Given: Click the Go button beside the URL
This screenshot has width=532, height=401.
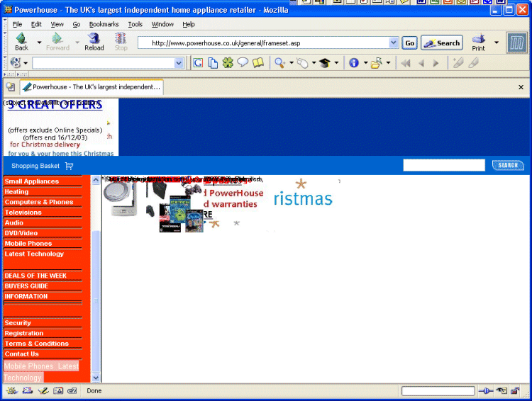Looking at the screenshot, I should click(x=409, y=43).
